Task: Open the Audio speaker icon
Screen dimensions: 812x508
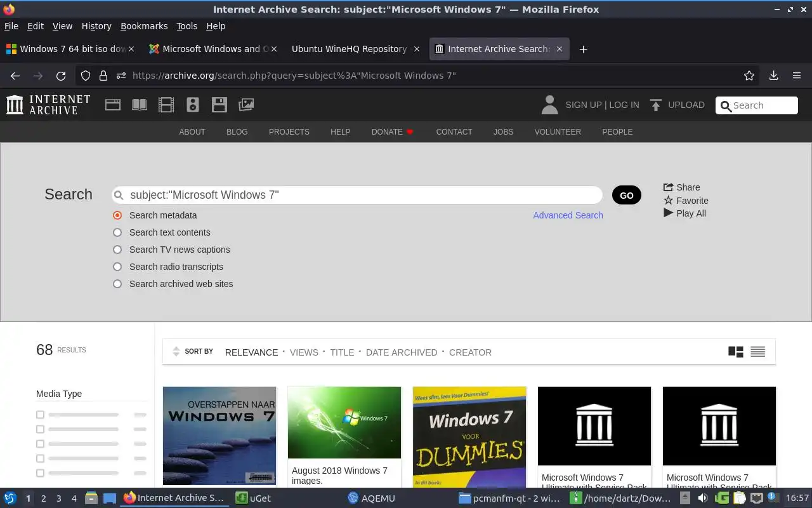Action: [193, 105]
